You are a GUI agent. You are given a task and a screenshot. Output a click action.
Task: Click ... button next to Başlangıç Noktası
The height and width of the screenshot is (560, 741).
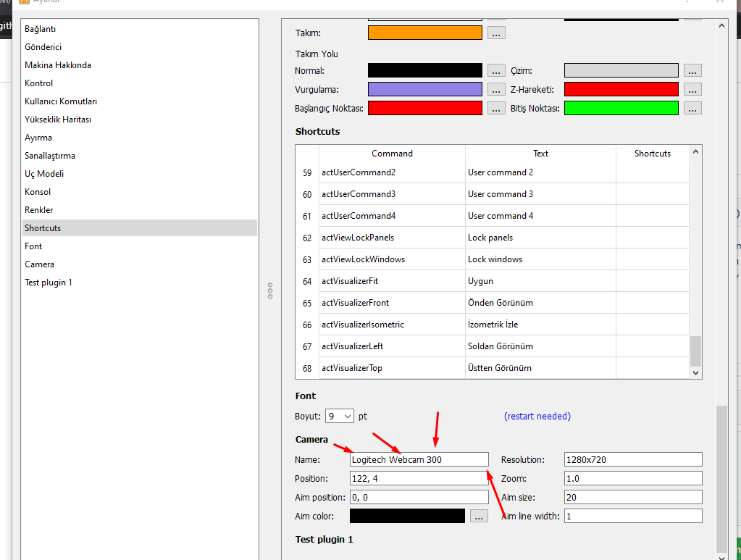coord(496,108)
